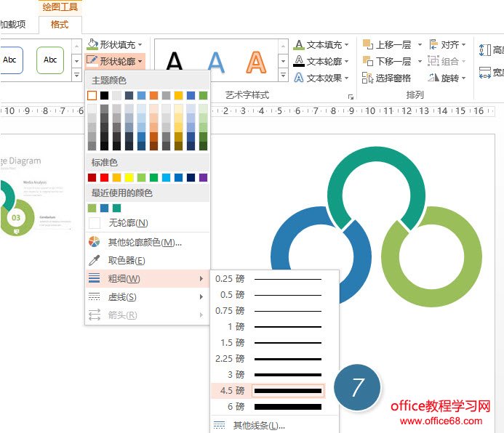
Task: Pick the white theme color swatch
Action: point(92,95)
